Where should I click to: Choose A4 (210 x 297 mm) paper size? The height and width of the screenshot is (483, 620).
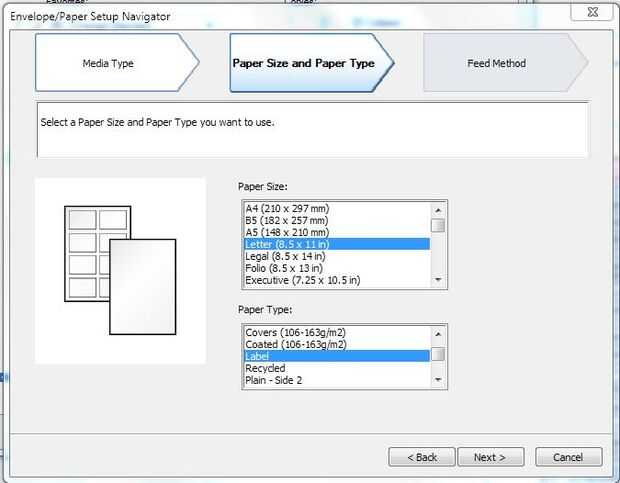(337, 208)
